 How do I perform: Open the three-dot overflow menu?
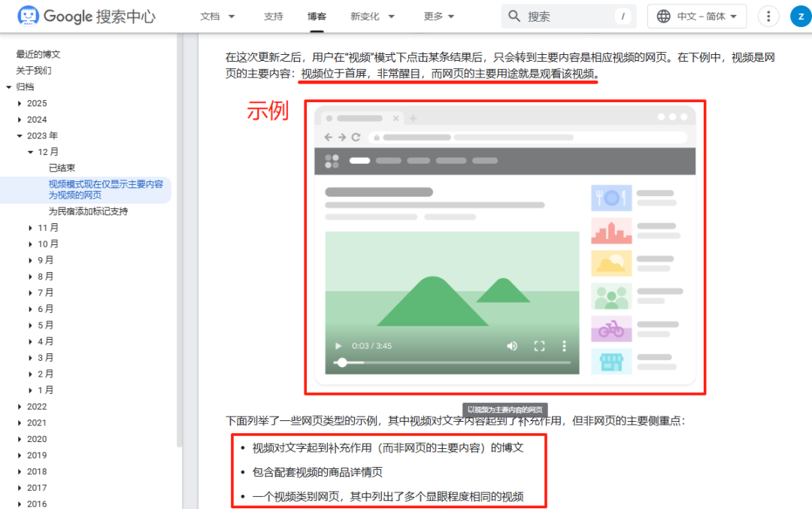[x=768, y=16]
